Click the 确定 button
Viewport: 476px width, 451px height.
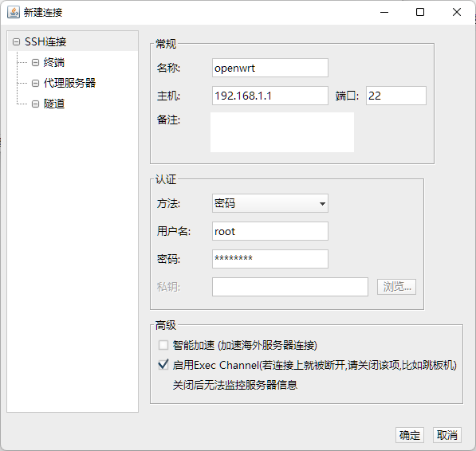tap(410, 435)
